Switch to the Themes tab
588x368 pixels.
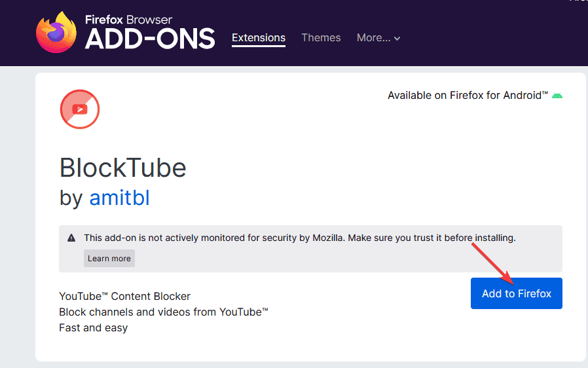(x=321, y=38)
